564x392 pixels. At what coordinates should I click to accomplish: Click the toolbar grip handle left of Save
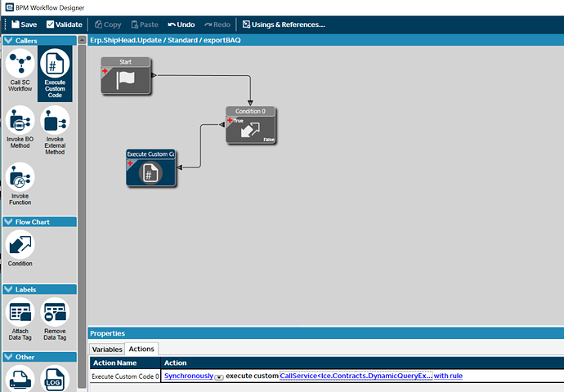coord(6,24)
